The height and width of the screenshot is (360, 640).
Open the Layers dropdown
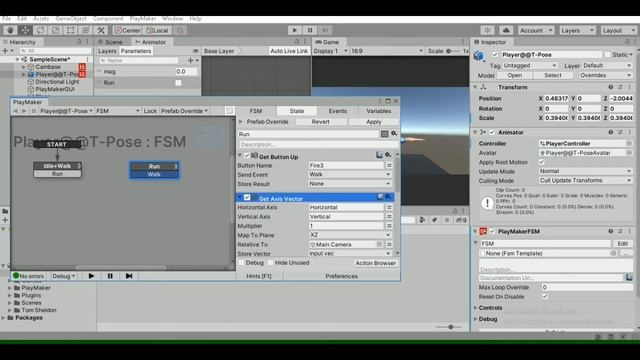(577, 31)
